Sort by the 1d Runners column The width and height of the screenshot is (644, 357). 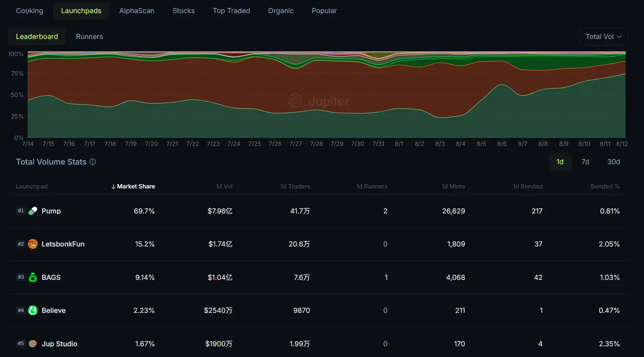pos(372,186)
